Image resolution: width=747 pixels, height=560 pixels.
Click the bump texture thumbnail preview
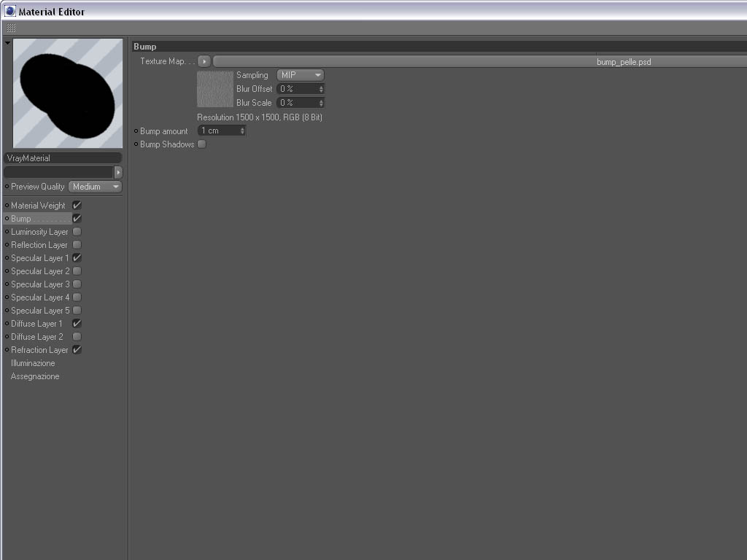[215, 89]
